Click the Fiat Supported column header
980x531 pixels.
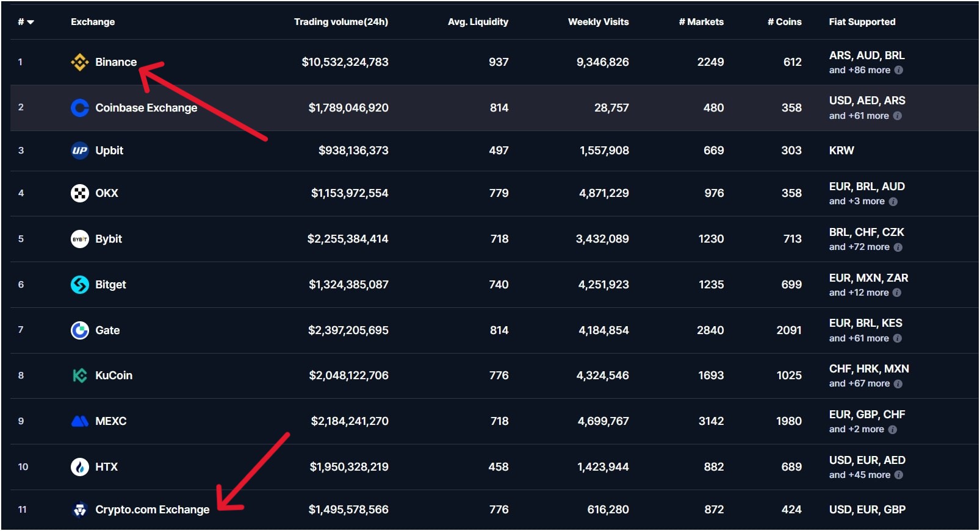tap(862, 22)
